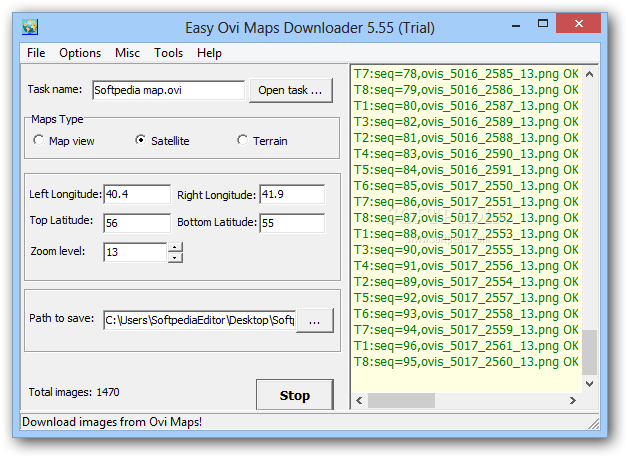The width and height of the screenshot is (628, 458).
Task: Click the log scroll down arrow
Action: pyautogui.click(x=590, y=384)
